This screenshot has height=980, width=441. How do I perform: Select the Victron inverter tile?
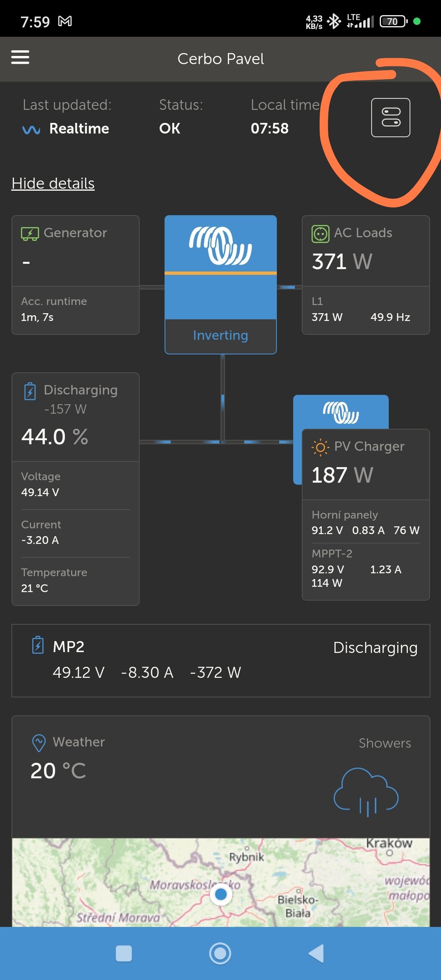coord(220,267)
